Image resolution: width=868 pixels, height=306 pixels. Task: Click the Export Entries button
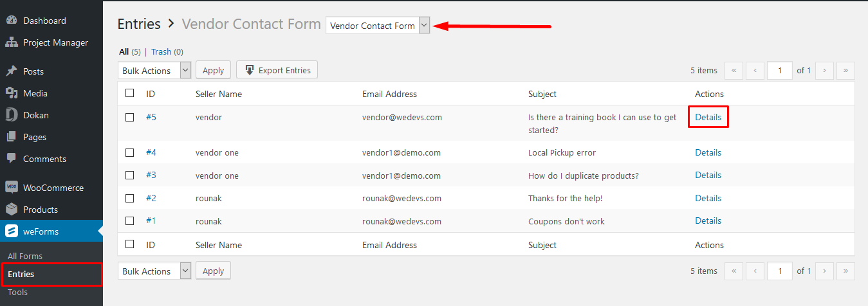277,70
